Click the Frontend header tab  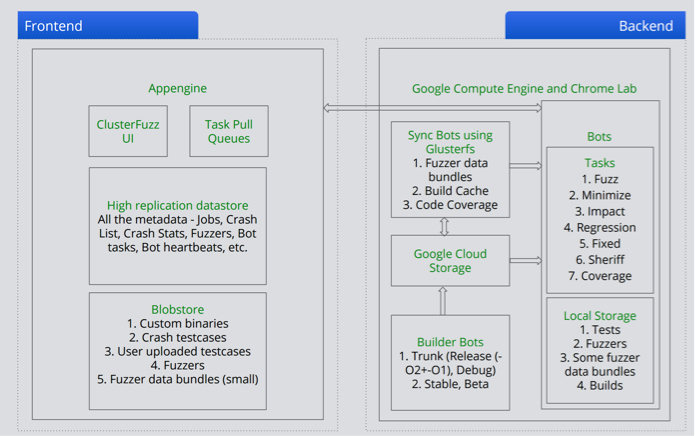[x=108, y=25]
